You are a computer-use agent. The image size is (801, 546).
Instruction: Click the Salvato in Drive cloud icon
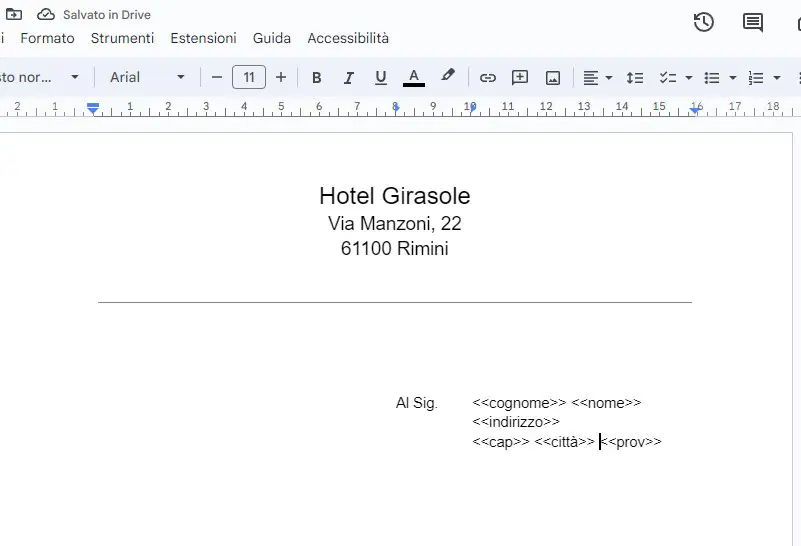(46, 14)
